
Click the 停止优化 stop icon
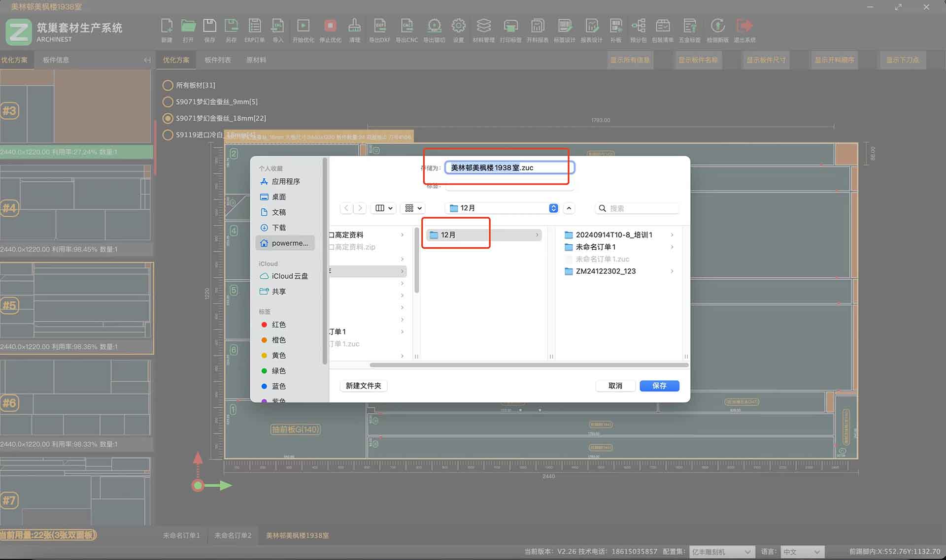[330, 26]
